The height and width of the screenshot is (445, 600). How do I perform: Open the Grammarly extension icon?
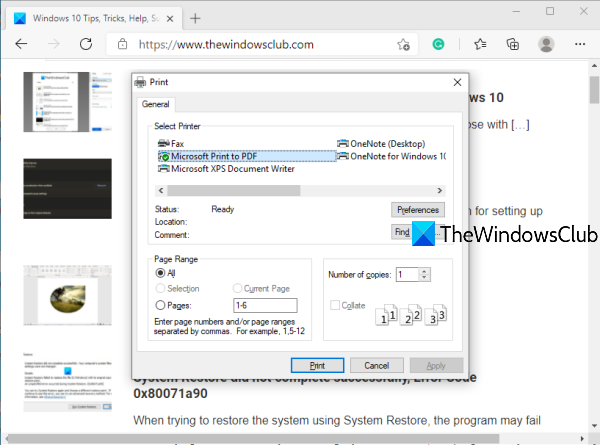(438, 44)
